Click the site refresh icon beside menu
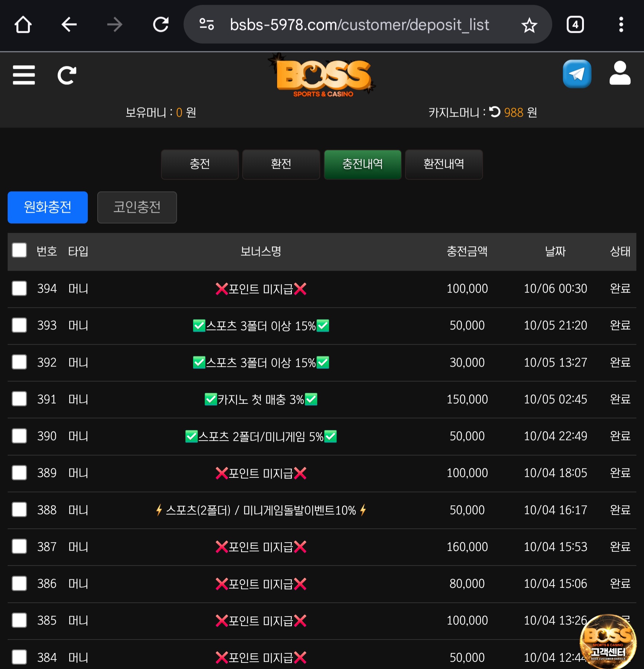The width and height of the screenshot is (644, 669). [67, 75]
